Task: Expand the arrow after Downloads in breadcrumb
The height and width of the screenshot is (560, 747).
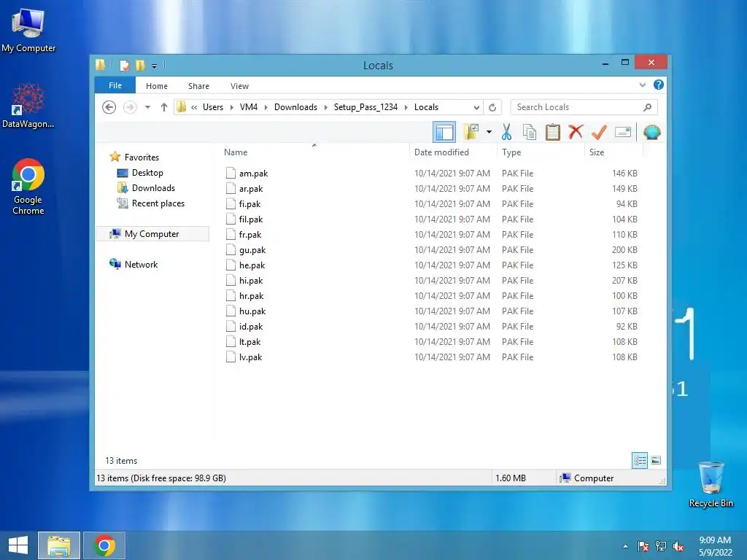Action: coord(326,107)
